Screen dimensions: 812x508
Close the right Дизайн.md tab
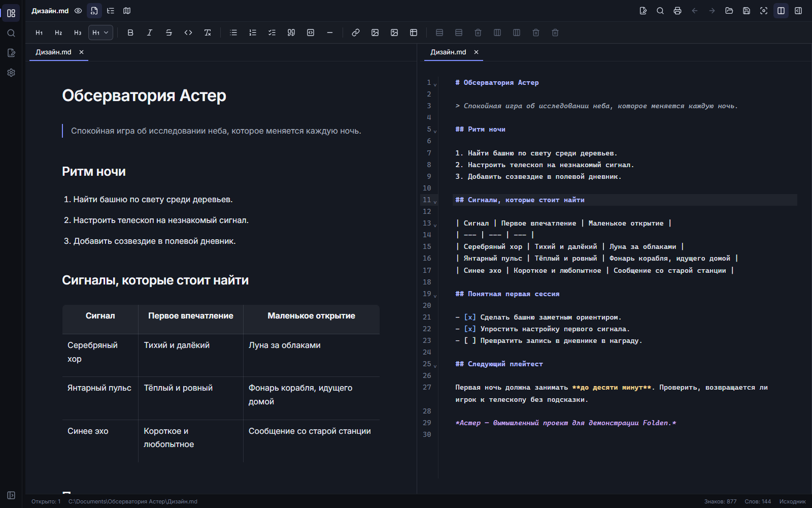(x=476, y=52)
